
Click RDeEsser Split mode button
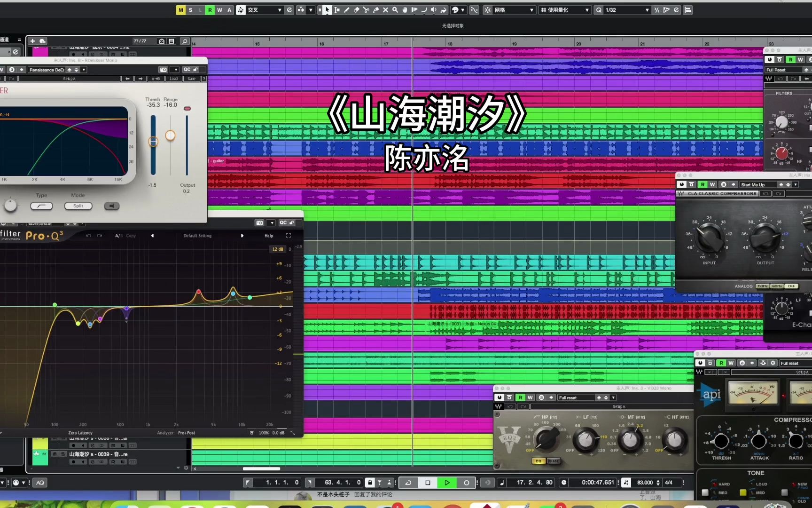pos(78,206)
